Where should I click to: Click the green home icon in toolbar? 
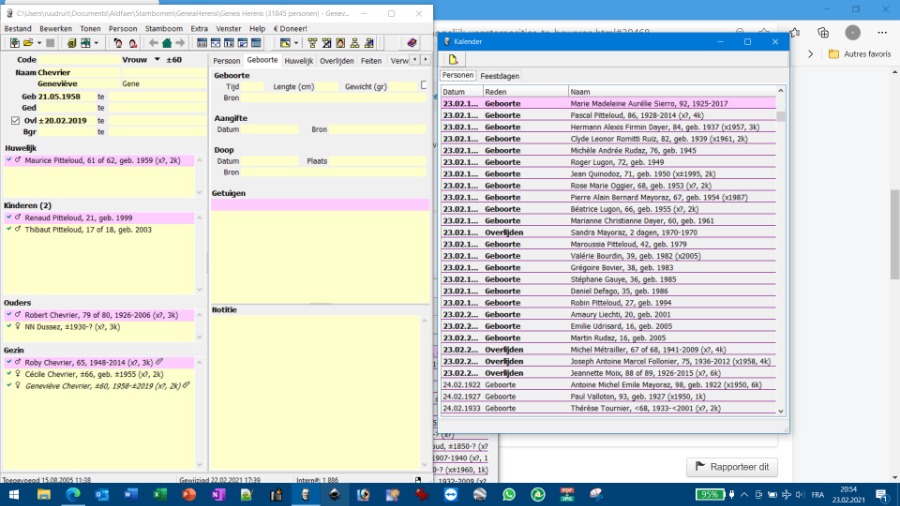[166, 43]
